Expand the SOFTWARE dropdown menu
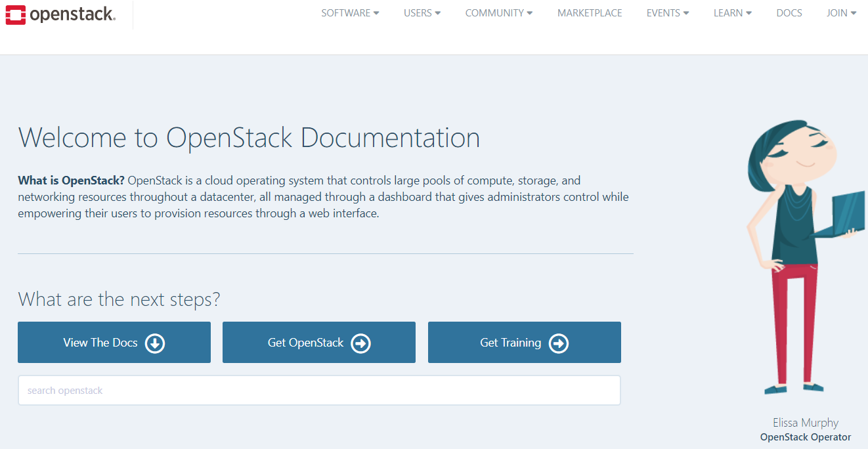This screenshot has height=449, width=868. pyautogui.click(x=350, y=13)
